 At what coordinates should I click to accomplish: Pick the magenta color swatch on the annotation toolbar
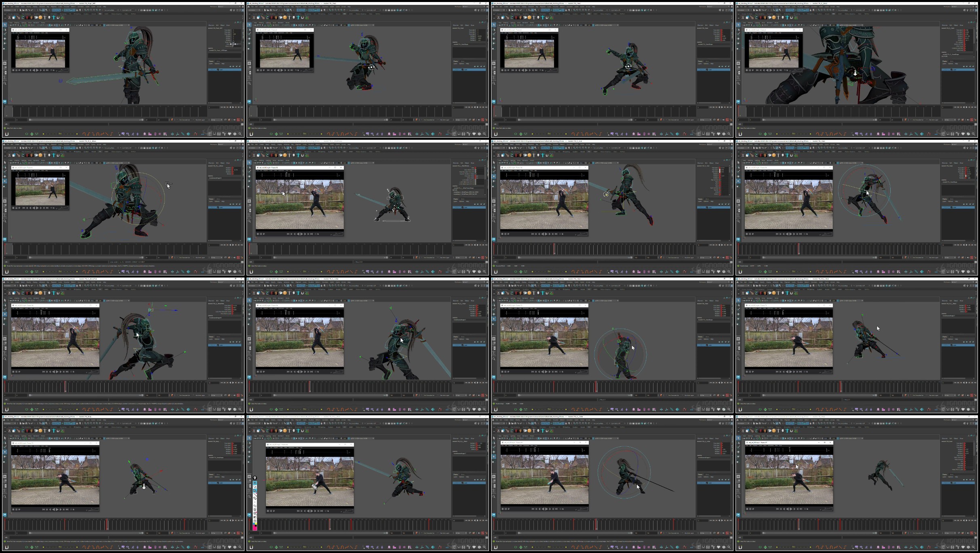coord(255,528)
